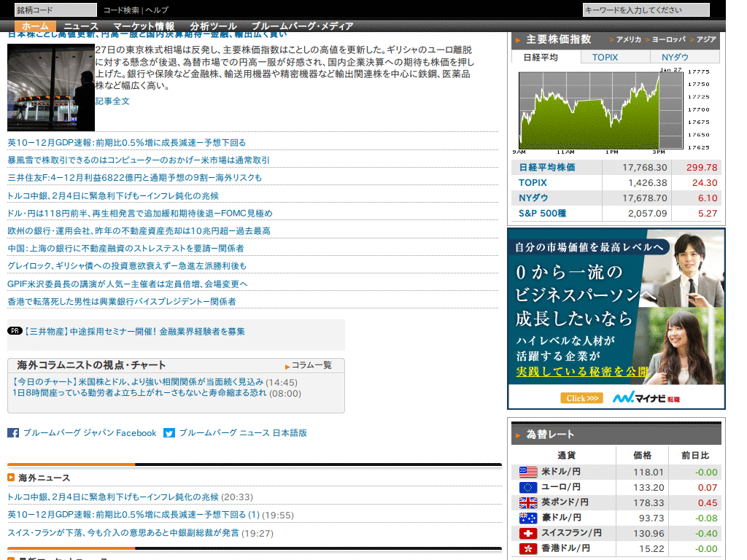The image size is (747, 560).
Task: Open TOPIX row in index table
Action: [533, 182]
